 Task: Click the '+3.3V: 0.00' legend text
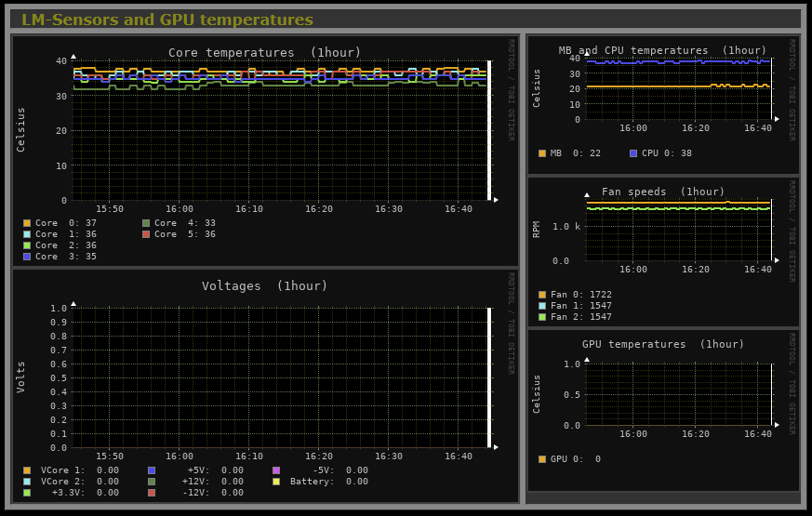tap(86, 493)
